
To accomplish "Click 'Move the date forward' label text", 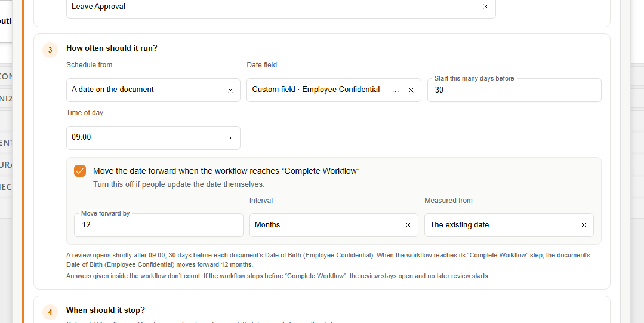I will 226,171.
